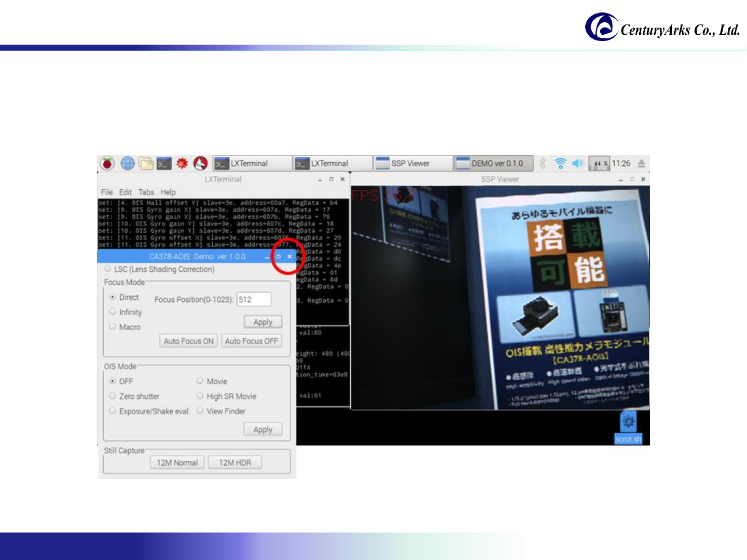Screen dimensions: 747x560
Task: Maximize the LXTerminal window
Action: tap(331, 179)
